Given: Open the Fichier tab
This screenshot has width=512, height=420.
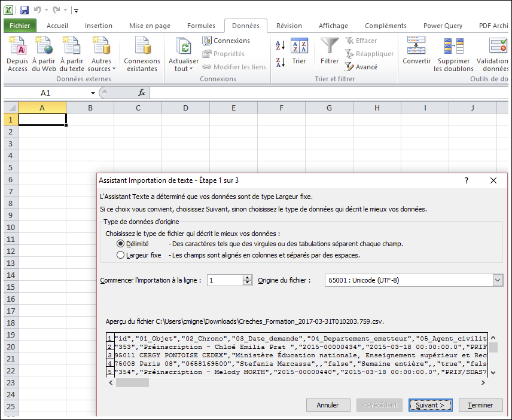Looking at the screenshot, I should coord(20,26).
